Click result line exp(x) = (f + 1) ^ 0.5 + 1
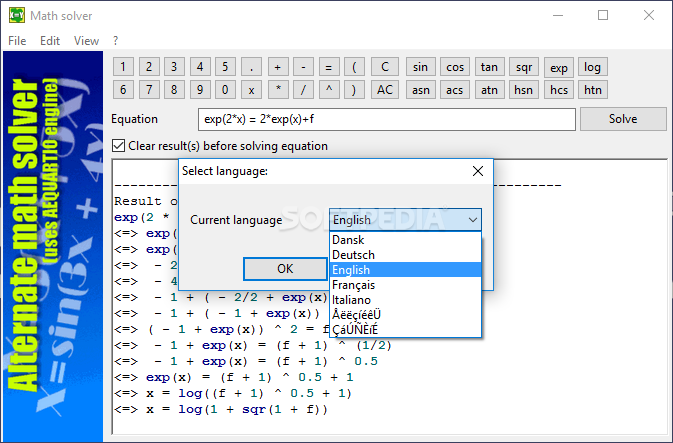 click(234, 377)
